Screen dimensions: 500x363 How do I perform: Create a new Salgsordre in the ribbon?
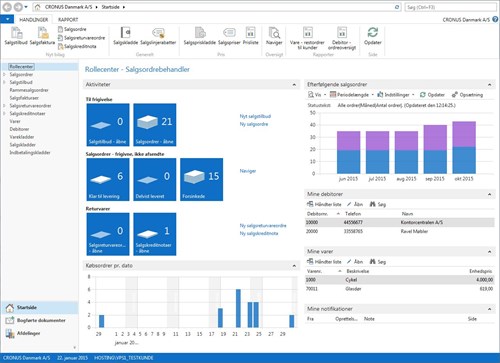(72, 29)
